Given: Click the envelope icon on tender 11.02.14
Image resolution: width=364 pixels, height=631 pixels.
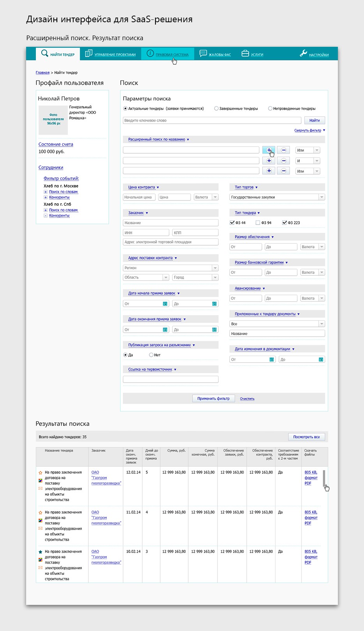Looking at the screenshot, I should click(41, 528).
